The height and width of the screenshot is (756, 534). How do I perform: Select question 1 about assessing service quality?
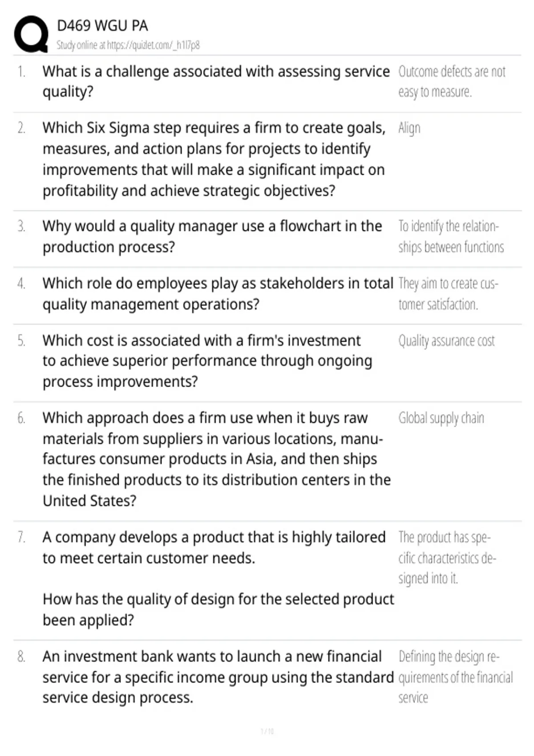216,81
